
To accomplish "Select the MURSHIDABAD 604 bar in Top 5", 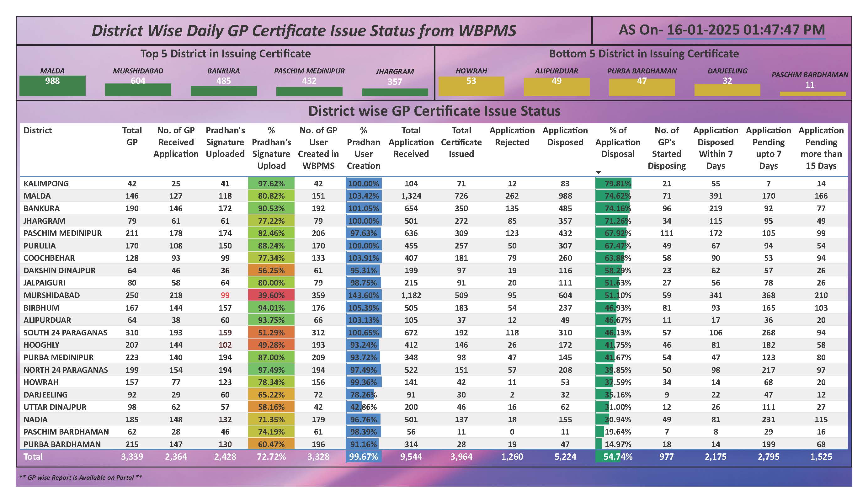I will pyautogui.click(x=138, y=89).
